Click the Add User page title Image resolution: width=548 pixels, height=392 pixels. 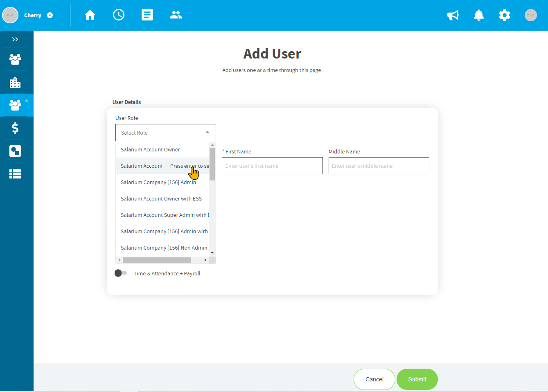point(272,54)
